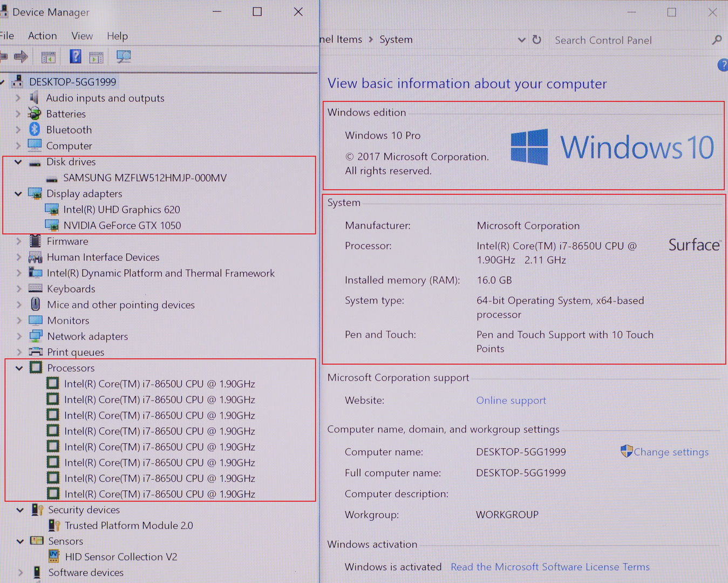Click the Sensors category icon
The image size is (728, 583).
pyautogui.click(x=37, y=541)
